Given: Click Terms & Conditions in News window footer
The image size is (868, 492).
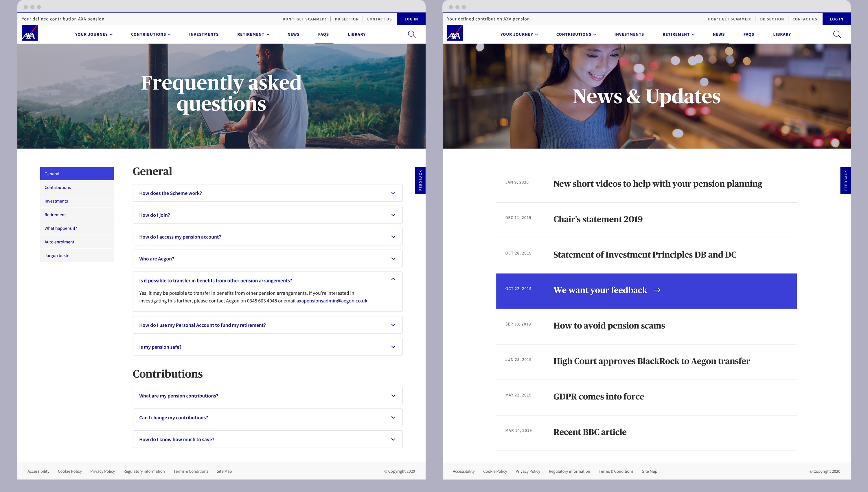Looking at the screenshot, I should click(x=616, y=471).
